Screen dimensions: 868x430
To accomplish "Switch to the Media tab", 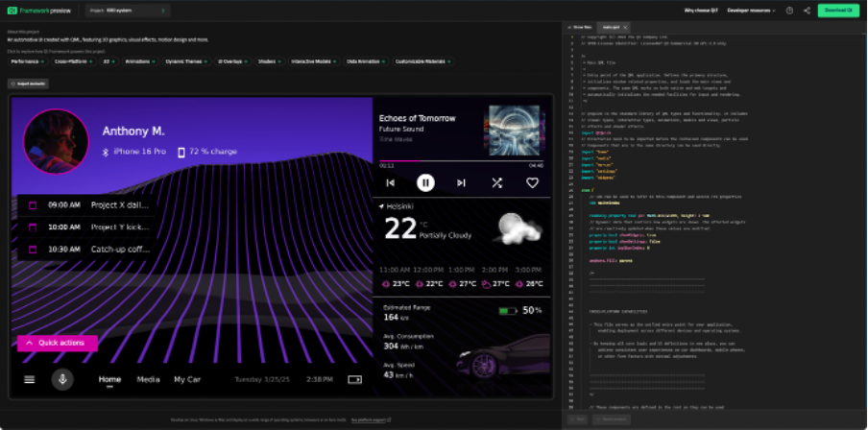I will 148,379.
